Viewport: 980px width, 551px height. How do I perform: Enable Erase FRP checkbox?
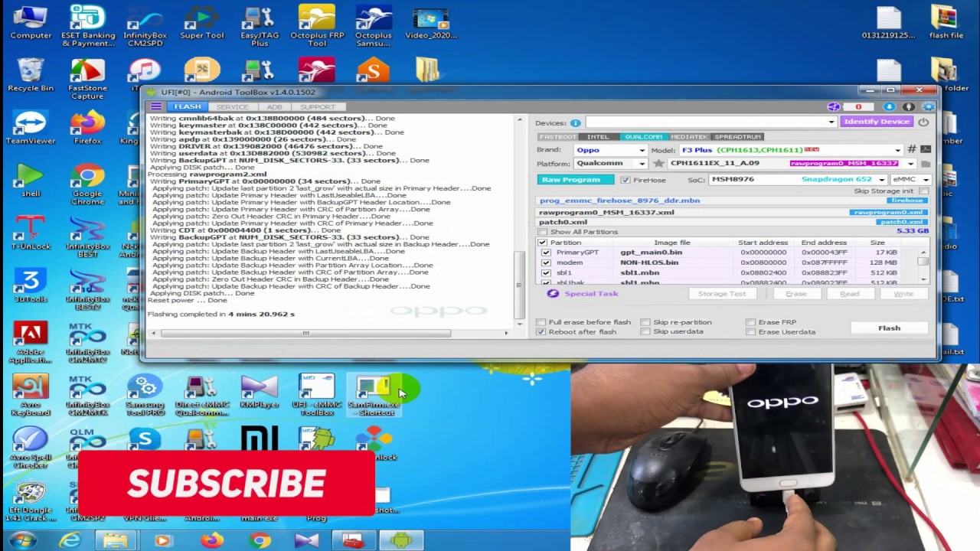pos(750,322)
